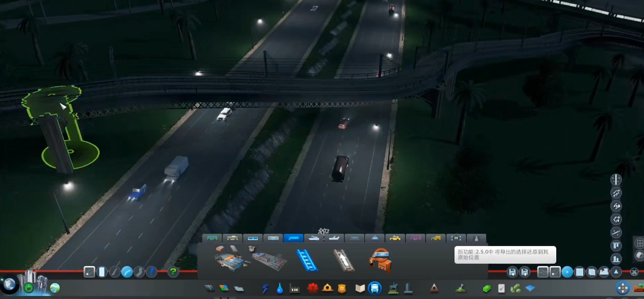Open the Parks statue menu
Viewport: 644px width, 299px height.
tap(393, 288)
